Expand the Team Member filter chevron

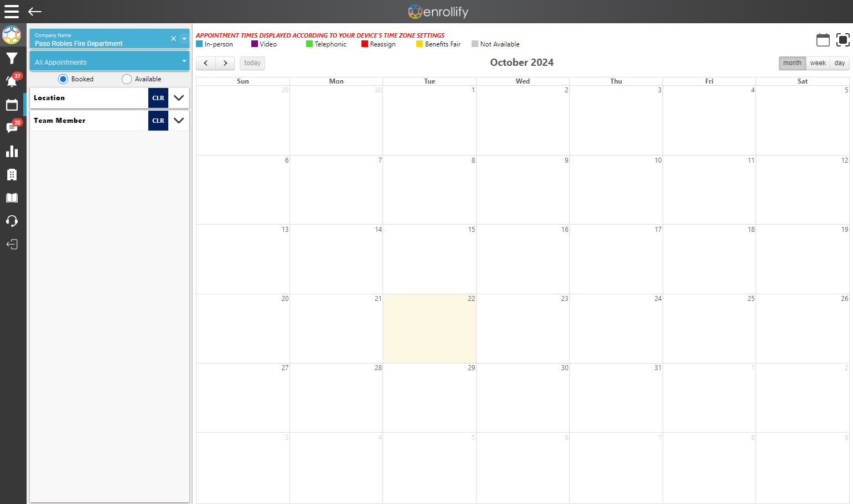pos(179,121)
